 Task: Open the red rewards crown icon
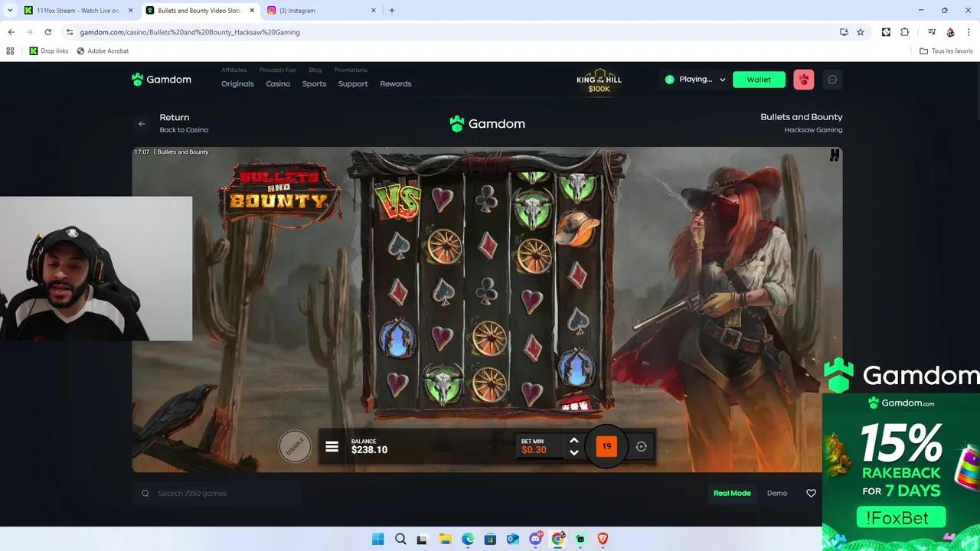(804, 80)
